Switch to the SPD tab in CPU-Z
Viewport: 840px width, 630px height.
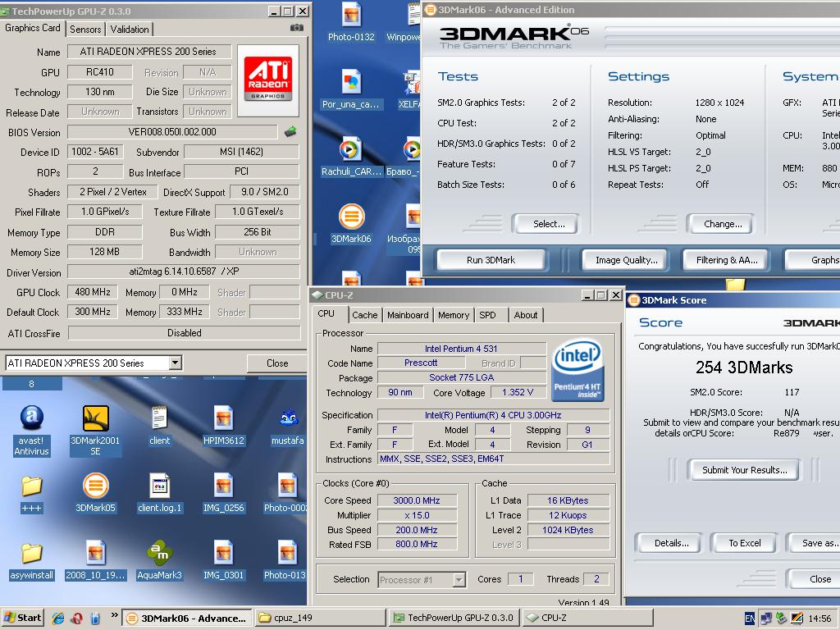(x=487, y=315)
